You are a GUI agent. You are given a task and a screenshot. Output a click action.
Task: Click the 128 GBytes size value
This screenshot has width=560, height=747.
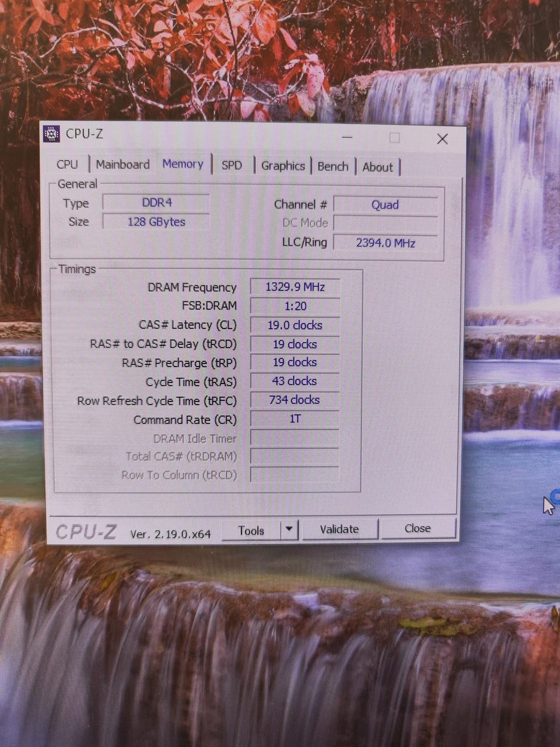coord(156,222)
